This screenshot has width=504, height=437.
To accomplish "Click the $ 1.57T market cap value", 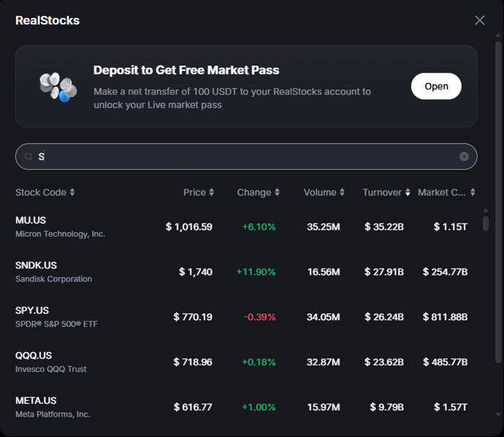I will point(451,407).
